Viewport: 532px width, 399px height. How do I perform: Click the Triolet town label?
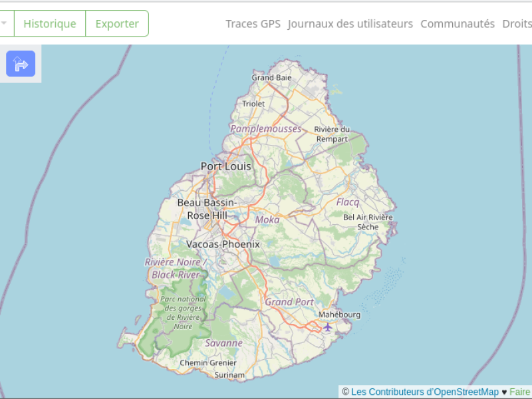[x=253, y=104]
